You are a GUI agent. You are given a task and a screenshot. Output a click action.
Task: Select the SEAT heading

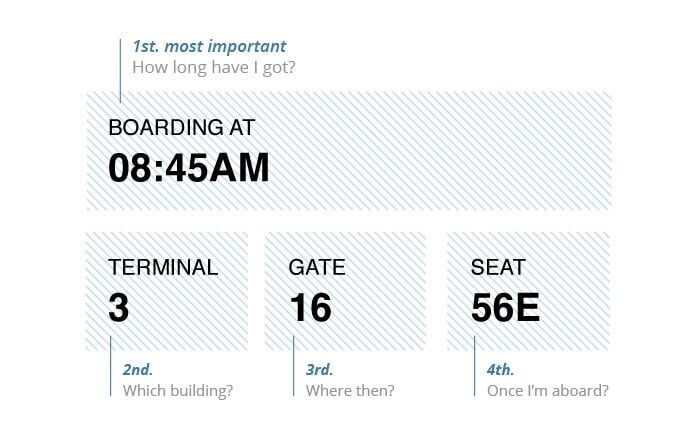pos(498,267)
